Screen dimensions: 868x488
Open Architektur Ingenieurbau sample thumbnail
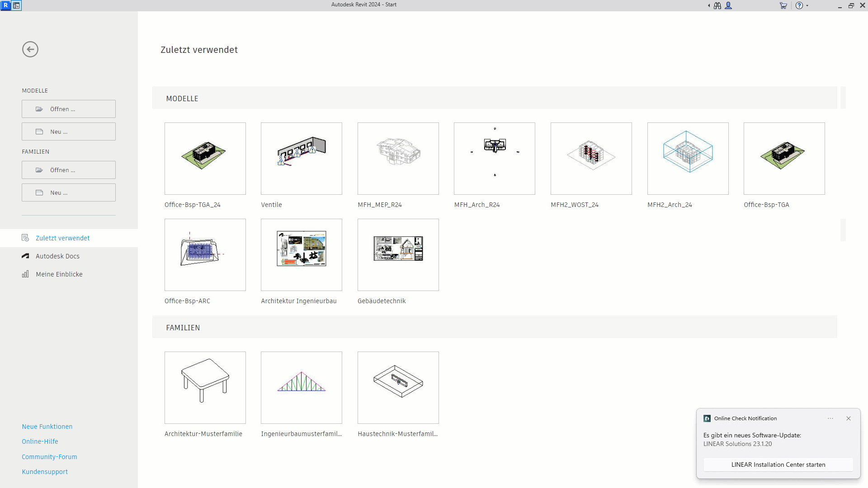(x=302, y=255)
